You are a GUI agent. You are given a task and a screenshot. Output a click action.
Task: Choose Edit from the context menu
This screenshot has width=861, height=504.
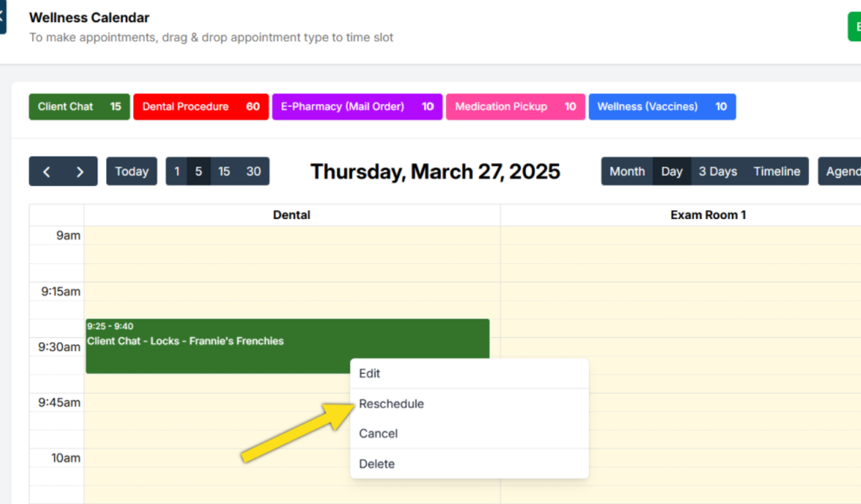pyautogui.click(x=369, y=374)
